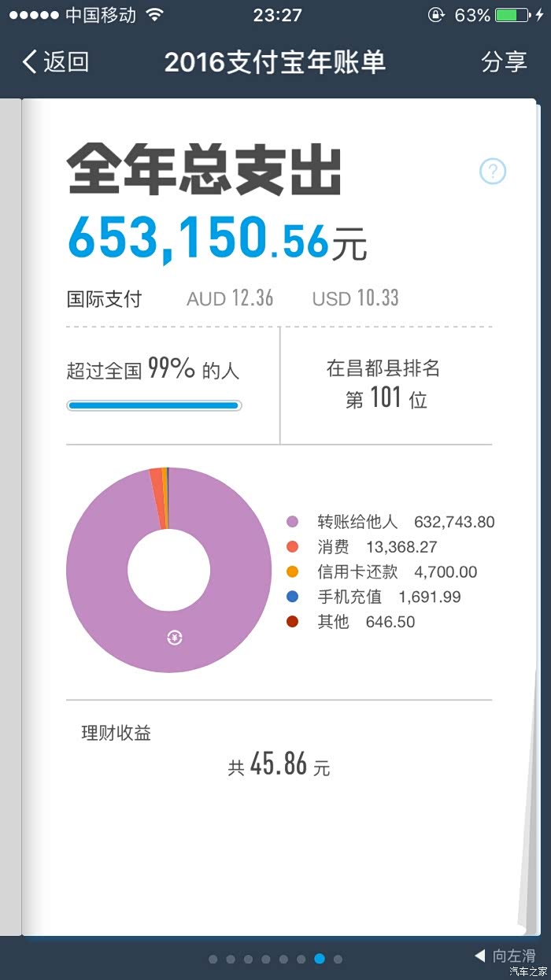Tap the 理财收益 label
This screenshot has width=551, height=980.
[x=116, y=734]
